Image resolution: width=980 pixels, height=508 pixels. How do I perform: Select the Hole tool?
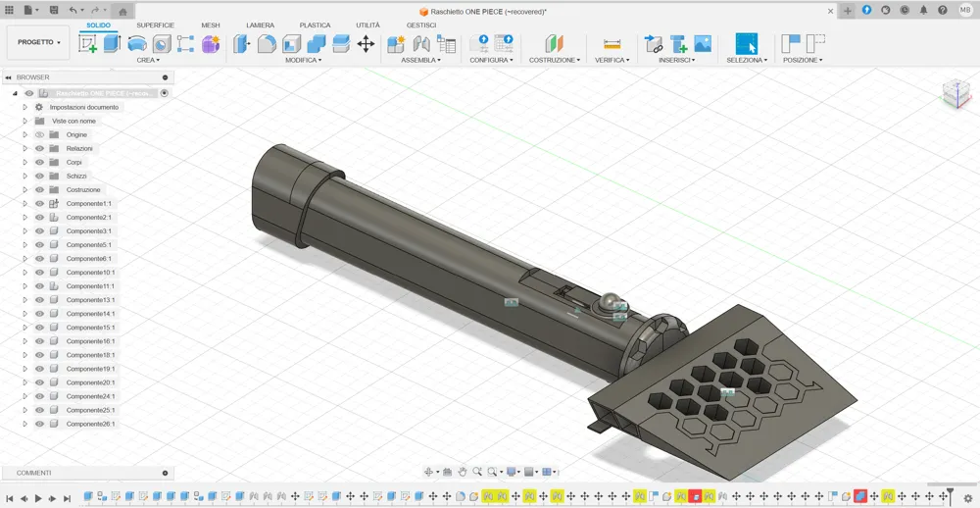pos(162,44)
